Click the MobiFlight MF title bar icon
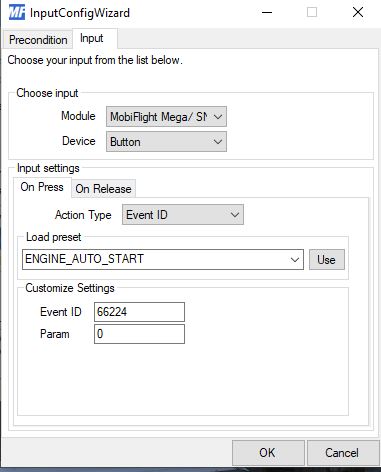This screenshot has height=472, width=381. [x=17, y=13]
